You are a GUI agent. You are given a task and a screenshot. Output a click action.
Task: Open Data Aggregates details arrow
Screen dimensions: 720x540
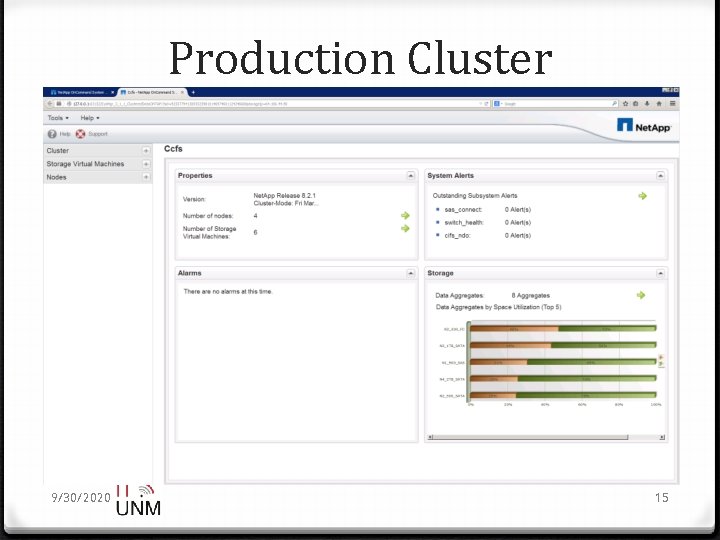coord(641,295)
